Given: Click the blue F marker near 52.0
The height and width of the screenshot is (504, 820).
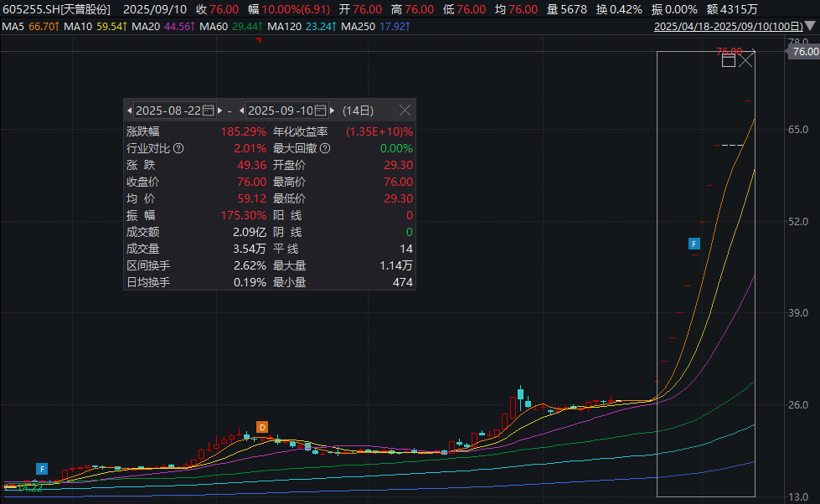Looking at the screenshot, I should click(694, 244).
